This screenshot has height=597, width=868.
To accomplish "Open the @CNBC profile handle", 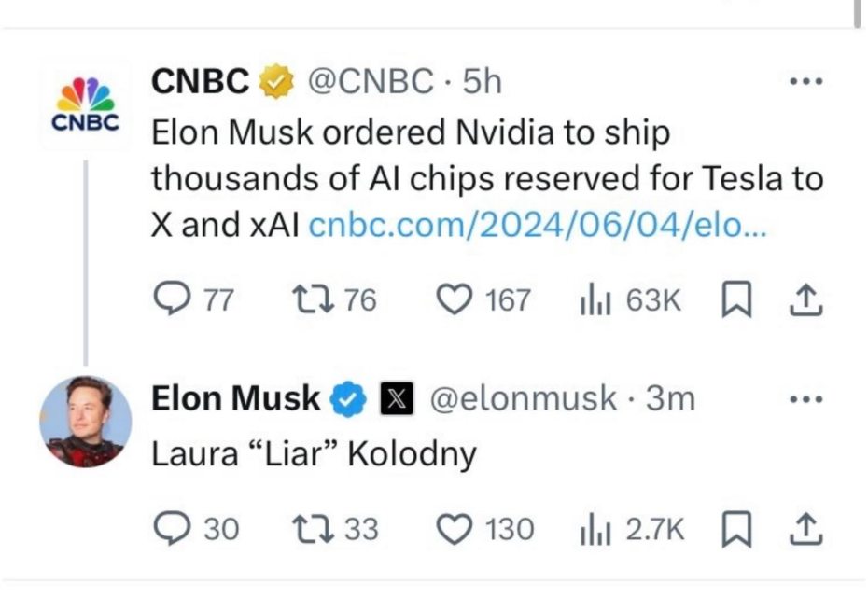I will pos(370,83).
